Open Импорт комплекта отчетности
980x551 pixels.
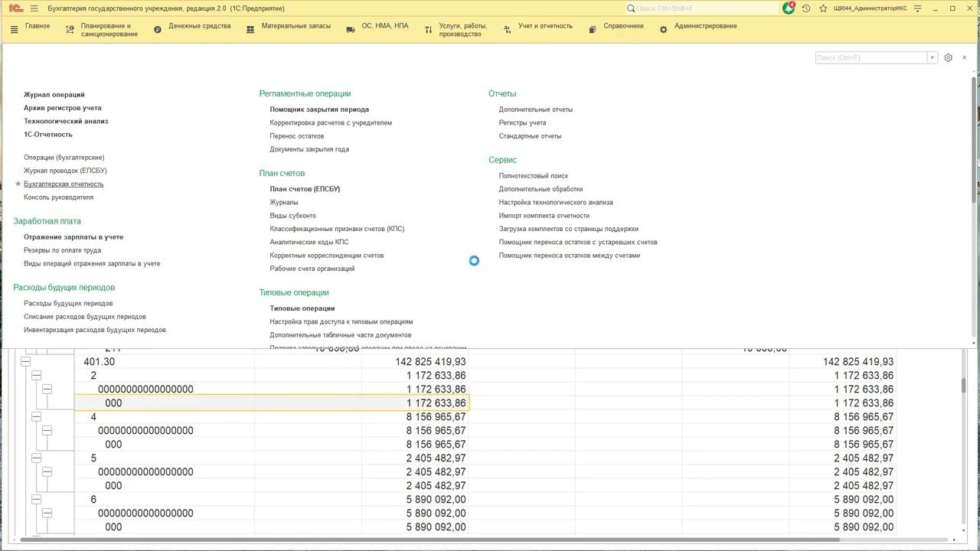click(544, 216)
